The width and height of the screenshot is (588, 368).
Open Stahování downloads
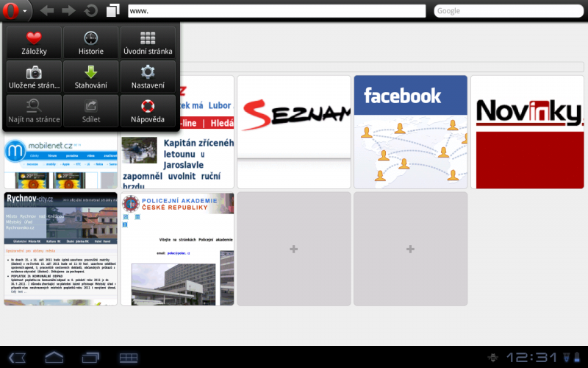pyautogui.click(x=90, y=77)
